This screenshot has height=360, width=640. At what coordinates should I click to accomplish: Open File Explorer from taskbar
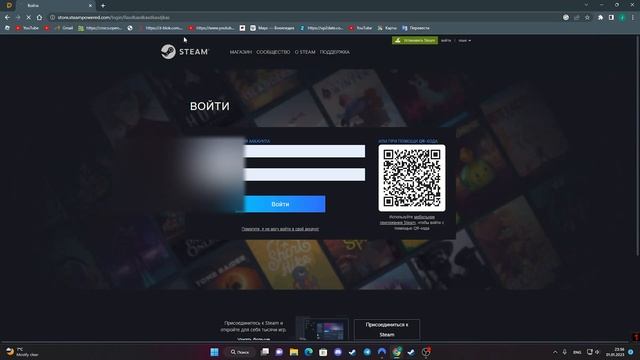click(294, 352)
